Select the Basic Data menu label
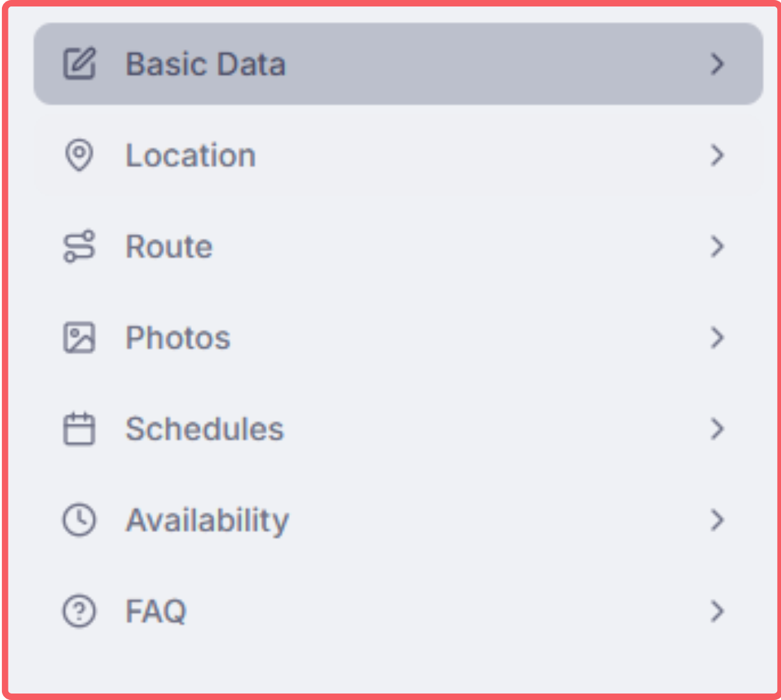The image size is (781, 700). [x=205, y=64]
